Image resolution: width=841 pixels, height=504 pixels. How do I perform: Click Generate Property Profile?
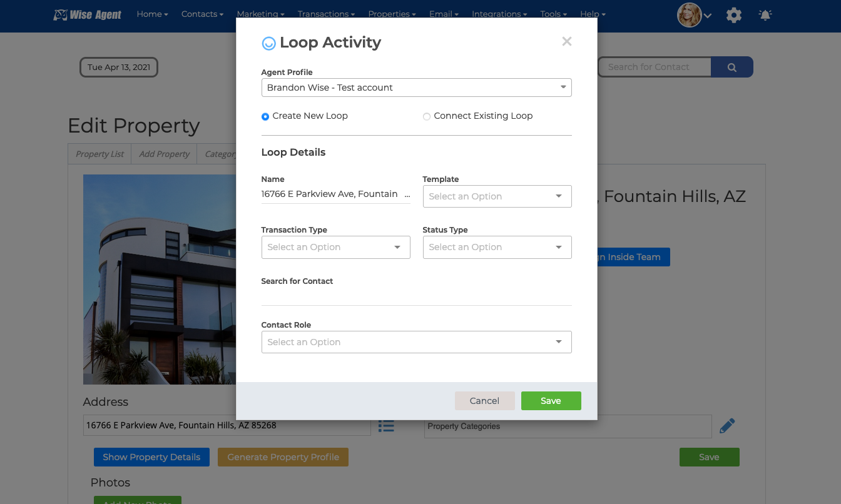[283, 457]
